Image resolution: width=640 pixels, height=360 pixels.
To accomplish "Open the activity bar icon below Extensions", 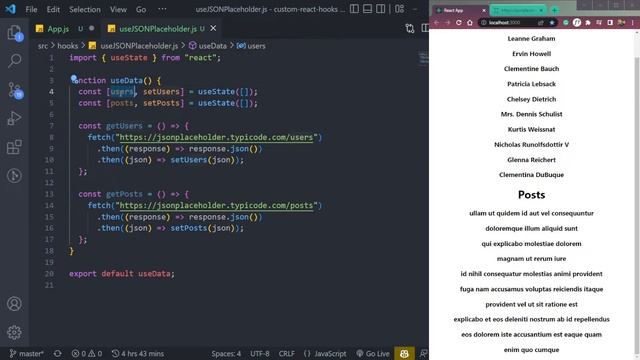I will coord(14,176).
